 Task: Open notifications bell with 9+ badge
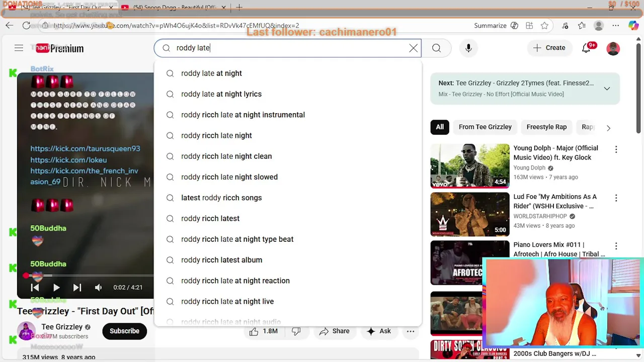pos(587,48)
